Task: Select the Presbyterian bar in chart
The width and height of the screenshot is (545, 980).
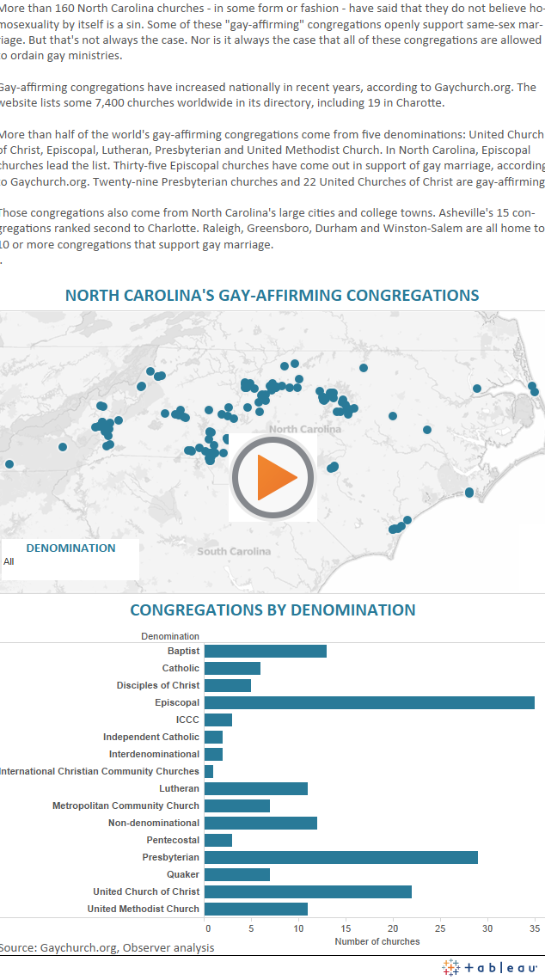Action: point(340,857)
